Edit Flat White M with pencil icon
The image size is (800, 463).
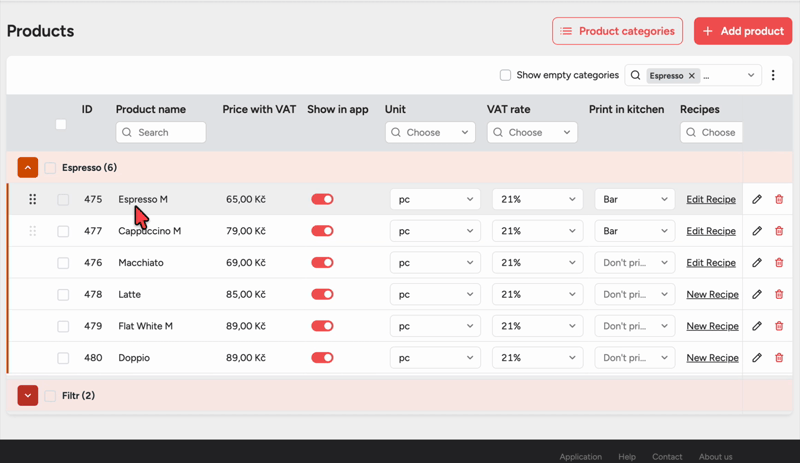[757, 326]
